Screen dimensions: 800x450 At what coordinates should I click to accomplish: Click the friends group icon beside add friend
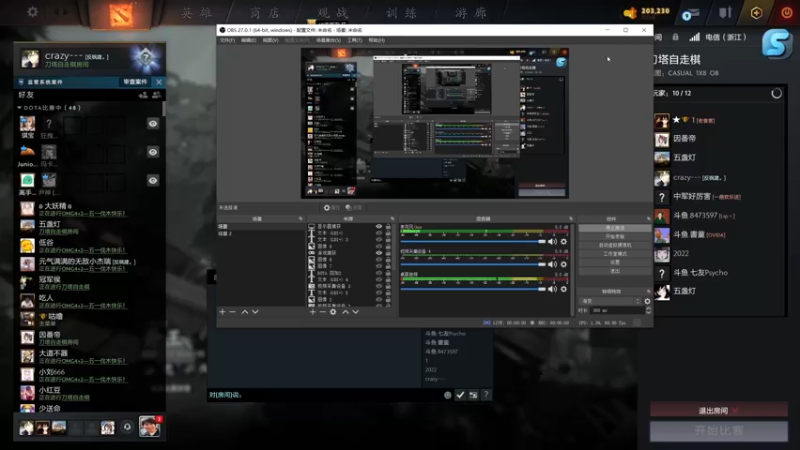coord(156,95)
